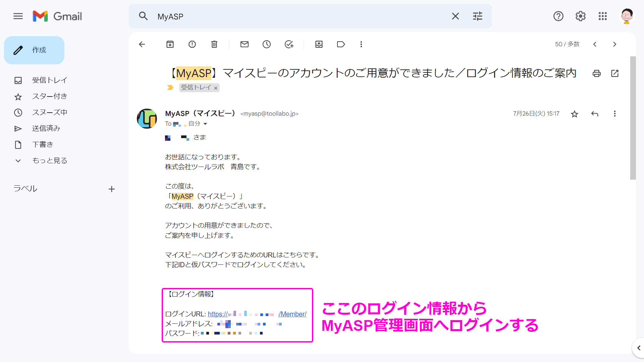Mark the email as unread
Viewport: 644px width, 362px height.
pyautogui.click(x=244, y=44)
